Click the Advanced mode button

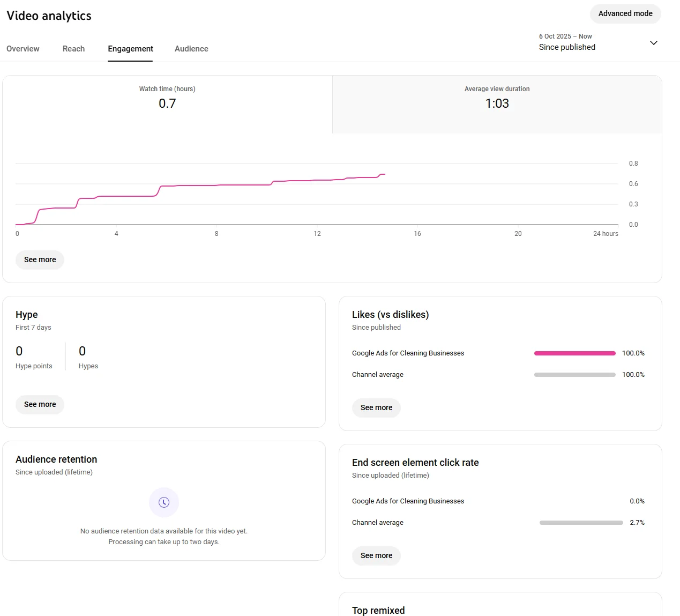point(625,14)
